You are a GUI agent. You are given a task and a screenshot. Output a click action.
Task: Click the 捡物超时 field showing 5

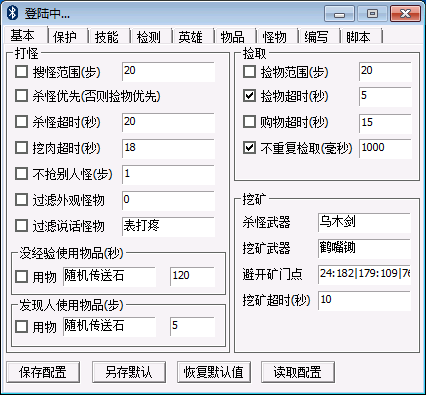(x=385, y=97)
